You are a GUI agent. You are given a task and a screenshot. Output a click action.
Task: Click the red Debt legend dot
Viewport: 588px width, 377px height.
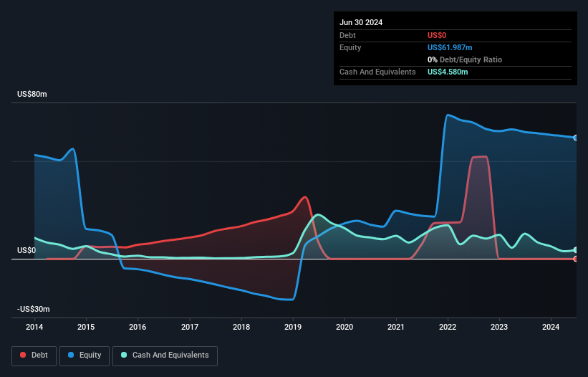[23, 355]
